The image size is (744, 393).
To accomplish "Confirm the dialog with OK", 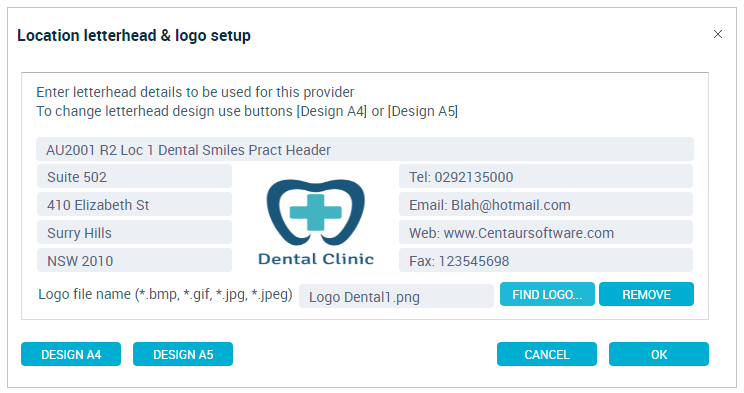I will [x=659, y=354].
